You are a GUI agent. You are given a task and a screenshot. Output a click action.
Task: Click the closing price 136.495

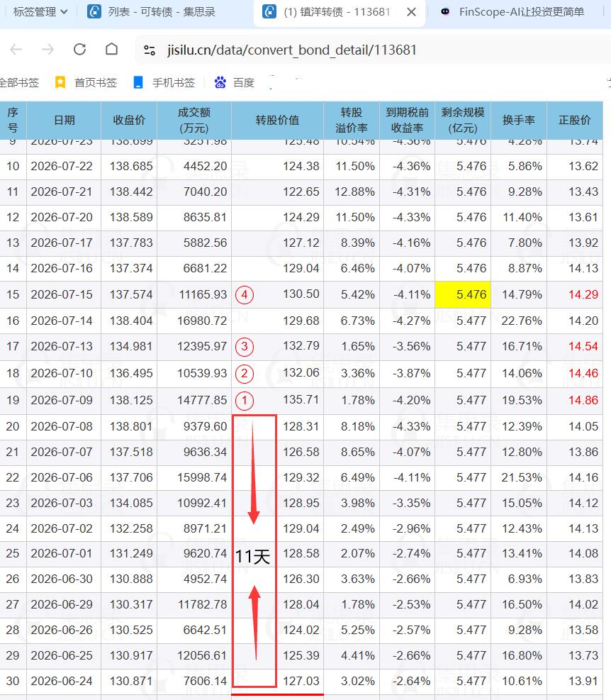(x=131, y=373)
